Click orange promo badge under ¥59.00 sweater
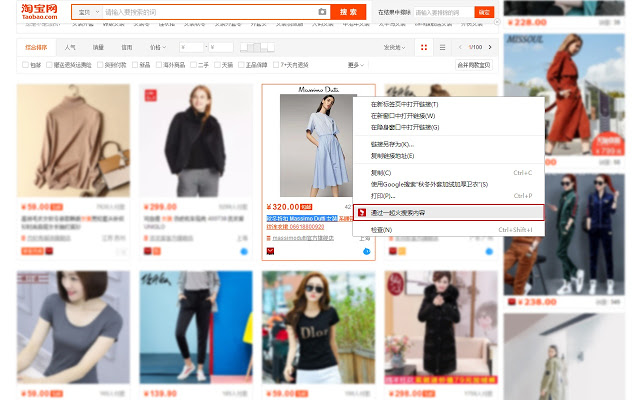 tap(32, 251)
